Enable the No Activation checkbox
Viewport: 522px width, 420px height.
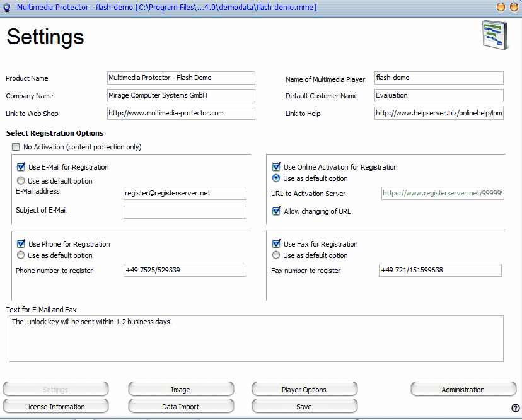click(15, 147)
